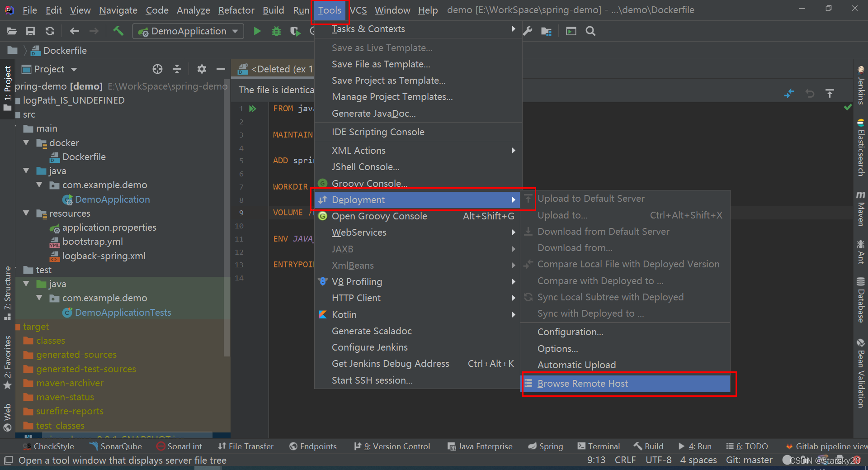Click the Save All floppy icon
Screen dimensions: 868x470
(30, 31)
